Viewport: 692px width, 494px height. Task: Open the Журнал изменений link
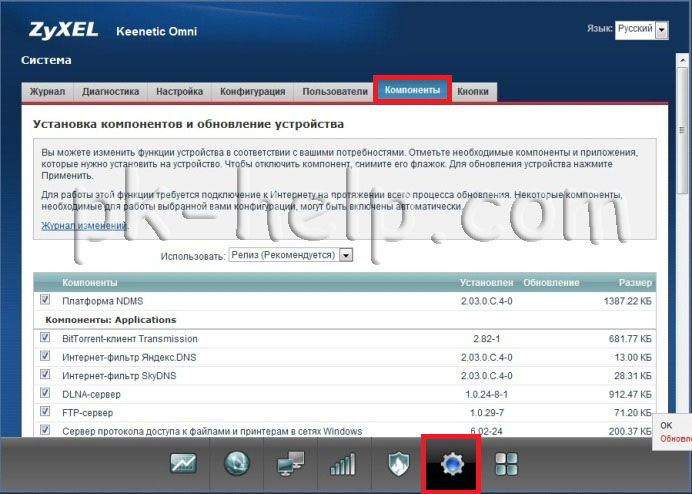[x=84, y=226]
